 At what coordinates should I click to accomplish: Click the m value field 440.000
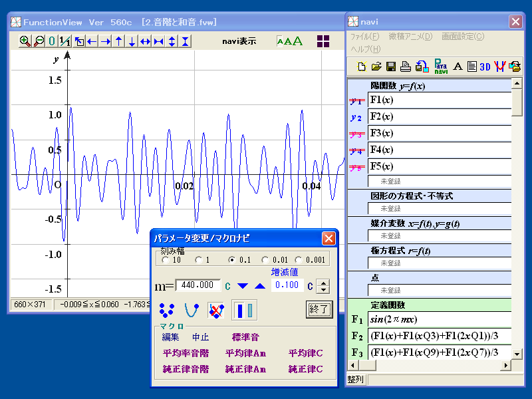(198, 285)
